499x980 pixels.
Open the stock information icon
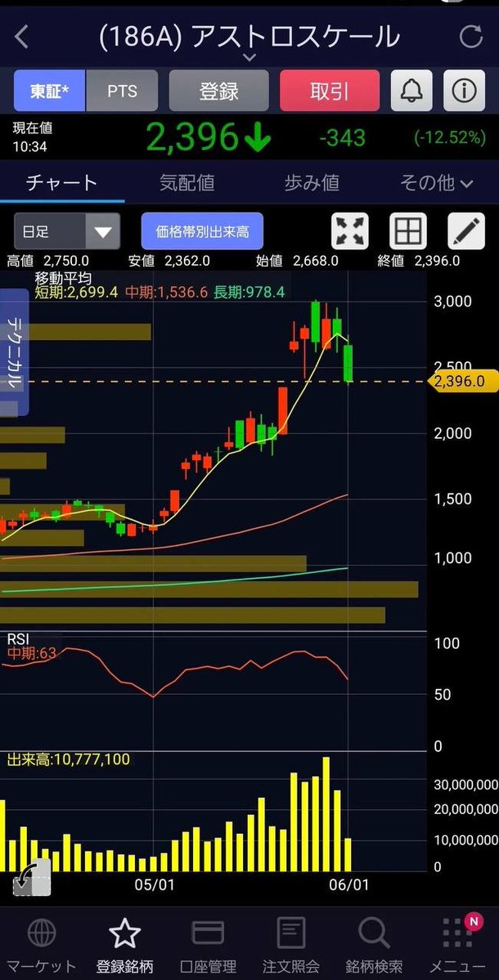(x=465, y=91)
